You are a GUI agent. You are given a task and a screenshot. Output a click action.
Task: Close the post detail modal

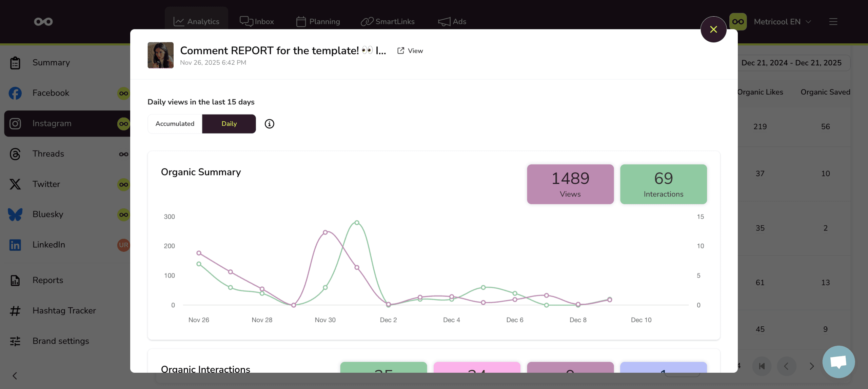coord(713,29)
